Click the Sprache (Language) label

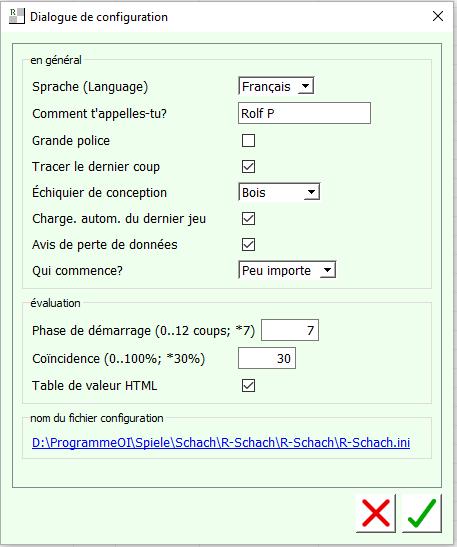[x=90, y=87]
